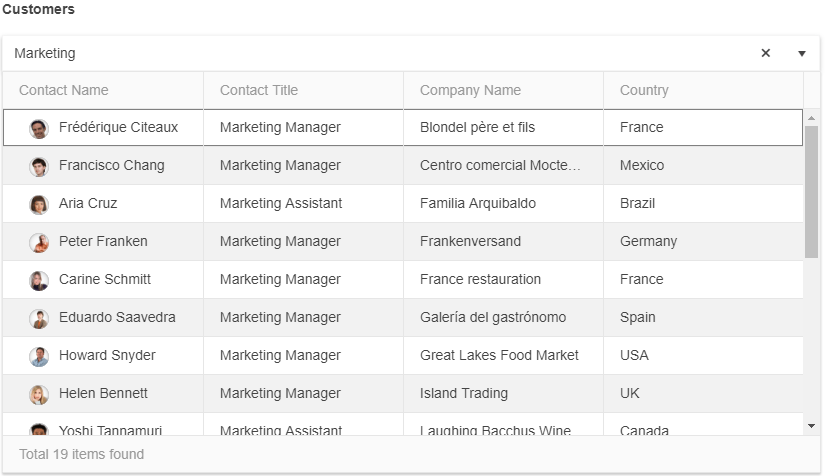This screenshot has height=476, width=825.
Task: Select the Great Lakes Food Market row
Action: click(x=403, y=356)
